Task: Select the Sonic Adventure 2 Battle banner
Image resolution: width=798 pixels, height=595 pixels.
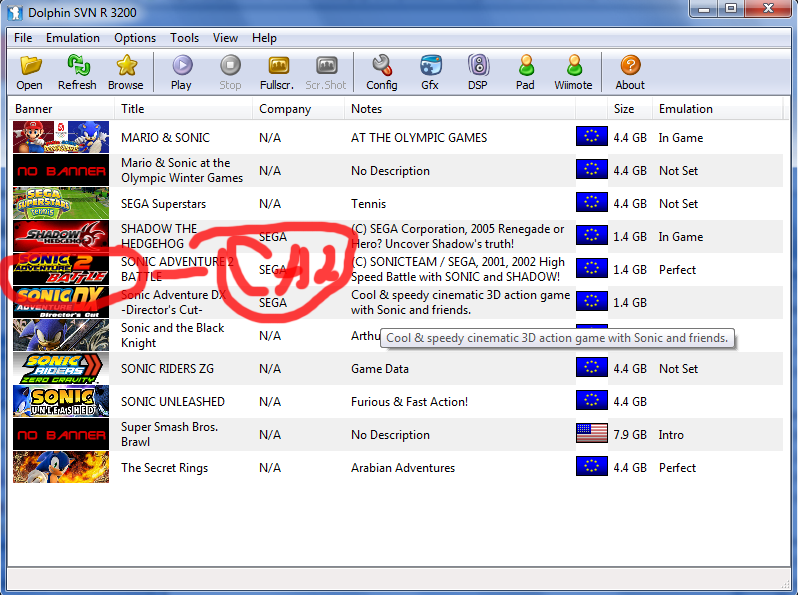Action: (61, 270)
